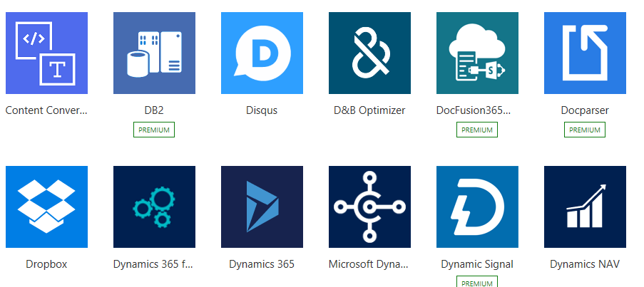Click the "Dynamics 365 f..." label
The image size is (644, 287).
[153, 264]
